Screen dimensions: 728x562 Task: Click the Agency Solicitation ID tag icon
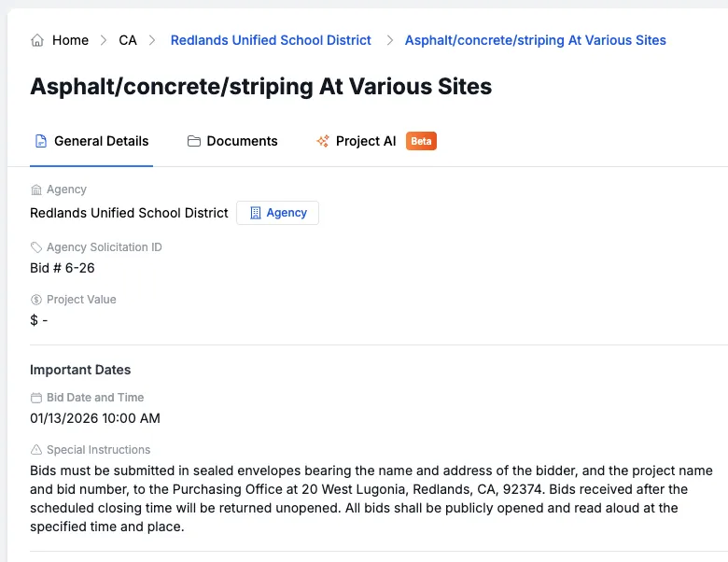click(x=36, y=247)
